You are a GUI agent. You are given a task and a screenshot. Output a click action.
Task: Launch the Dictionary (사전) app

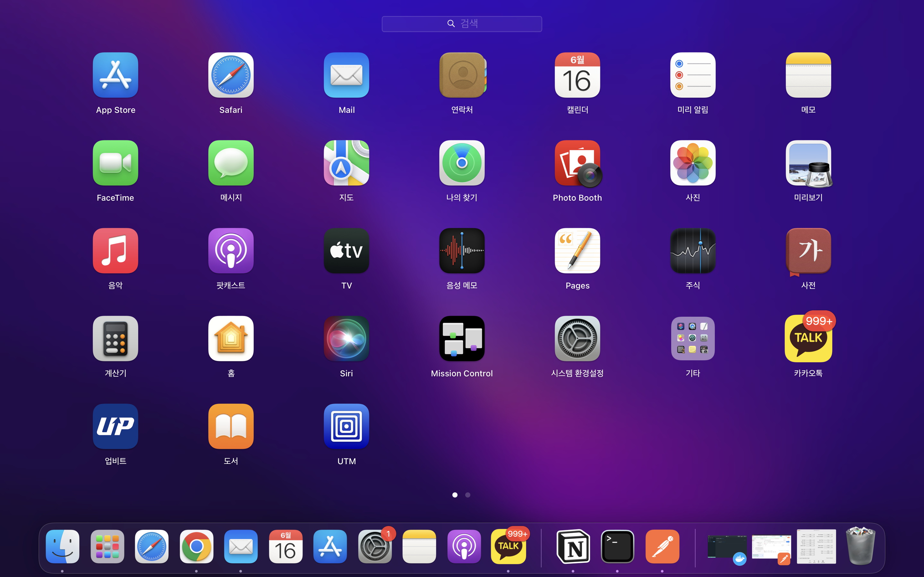pyautogui.click(x=808, y=251)
